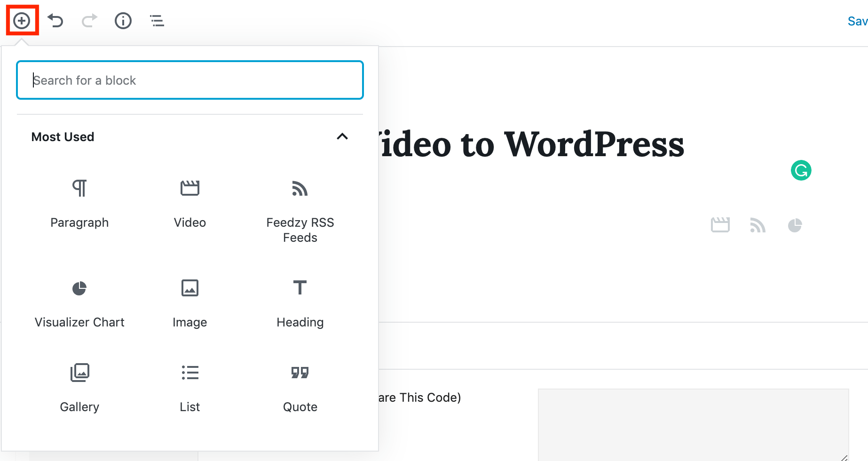Insert a Paragraph block
The width and height of the screenshot is (868, 461).
tap(79, 202)
